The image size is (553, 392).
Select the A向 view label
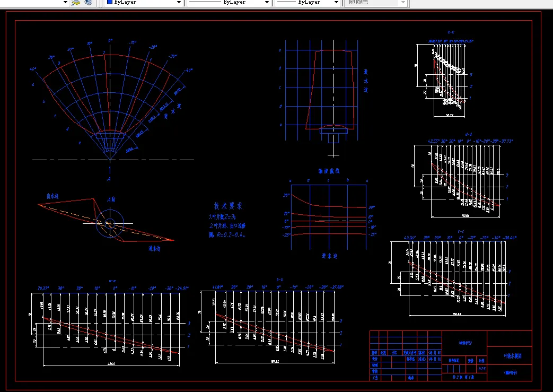111,199
